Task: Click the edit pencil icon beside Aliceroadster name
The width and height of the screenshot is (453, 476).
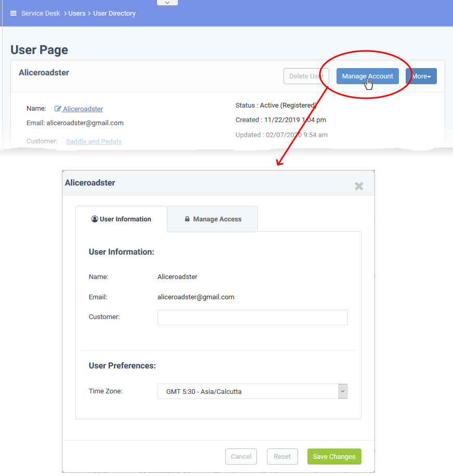Action: (58, 109)
